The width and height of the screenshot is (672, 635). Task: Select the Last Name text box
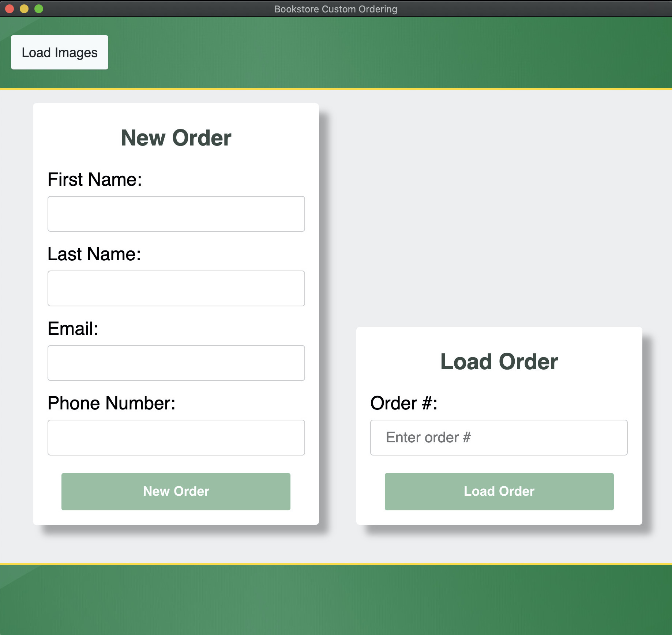[176, 288]
